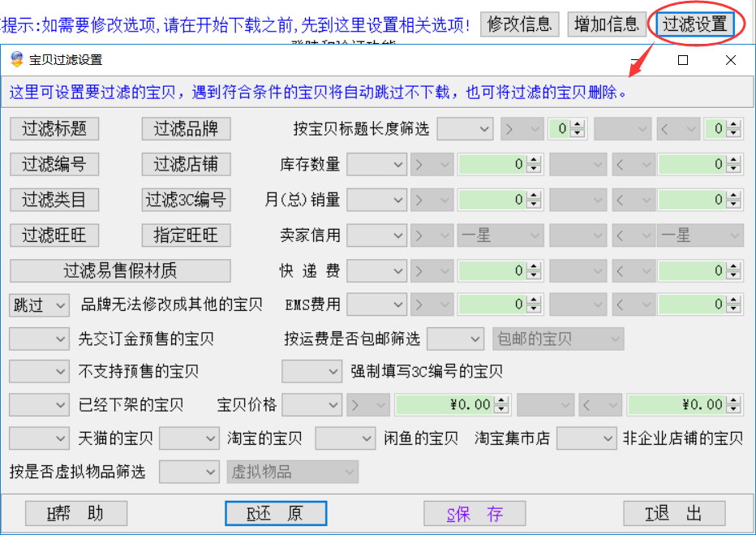
Task: Click S保存 to save filter settings
Action: 475,513
